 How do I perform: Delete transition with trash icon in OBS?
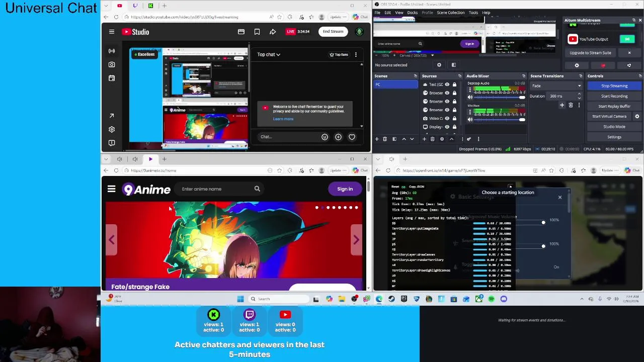pos(571,105)
